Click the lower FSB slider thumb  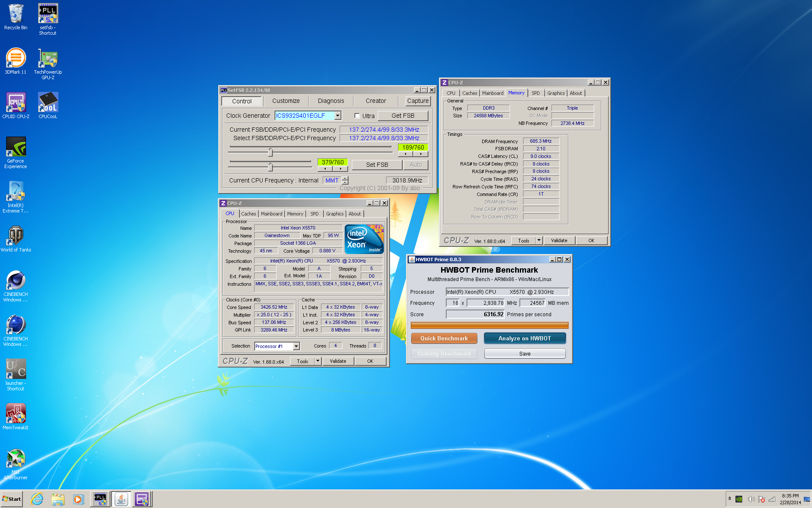(270, 167)
